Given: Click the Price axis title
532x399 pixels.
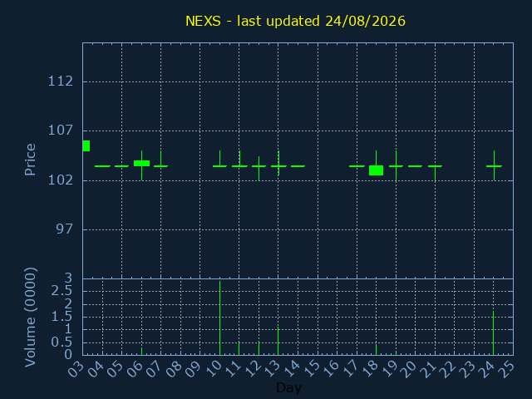Looking at the screenshot, I should [x=30, y=160].
